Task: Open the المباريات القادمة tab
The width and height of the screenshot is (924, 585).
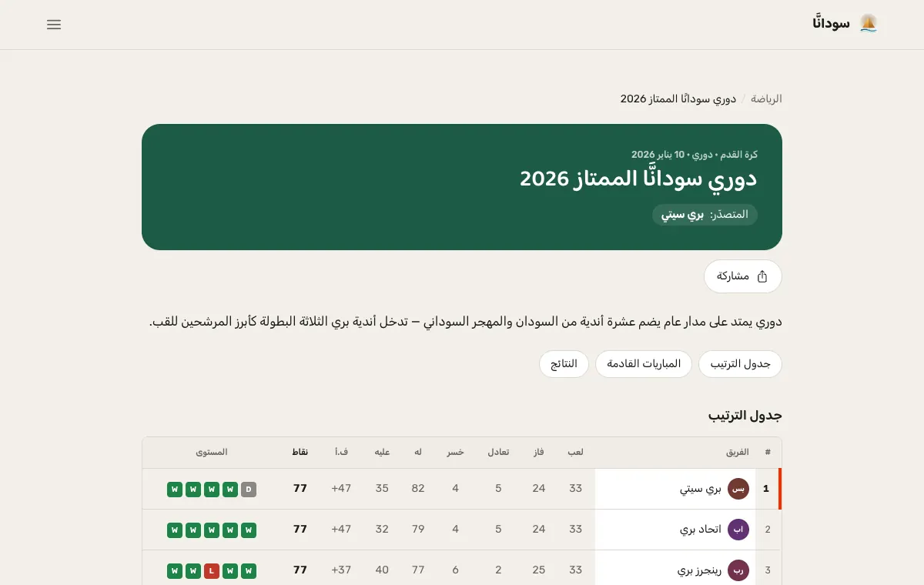Action: point(644,364)
